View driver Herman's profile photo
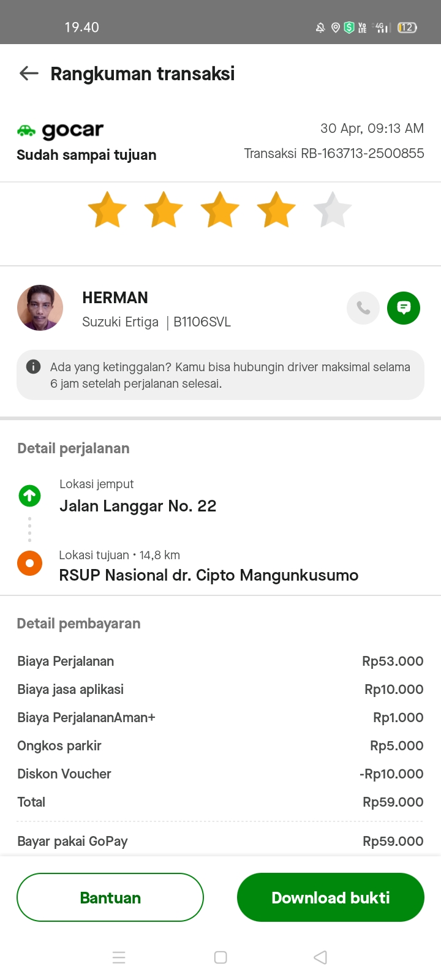This screenshot has width=441, height=980. tap(40, 307)
